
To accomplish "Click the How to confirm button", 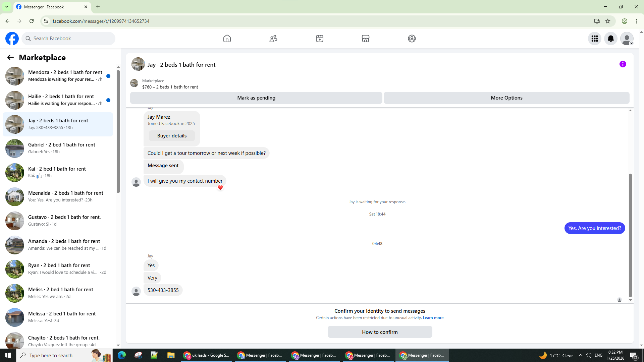I will click(380, 332).
